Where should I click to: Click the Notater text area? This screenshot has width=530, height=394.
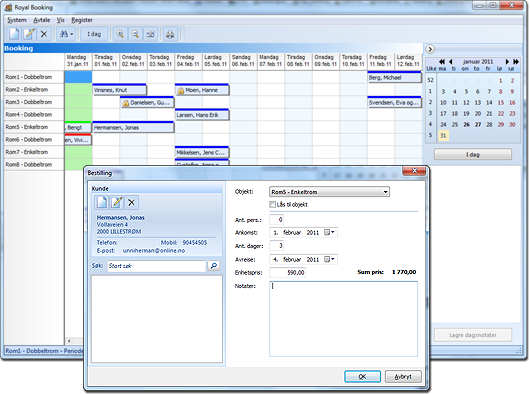click(x=343, y=319)
